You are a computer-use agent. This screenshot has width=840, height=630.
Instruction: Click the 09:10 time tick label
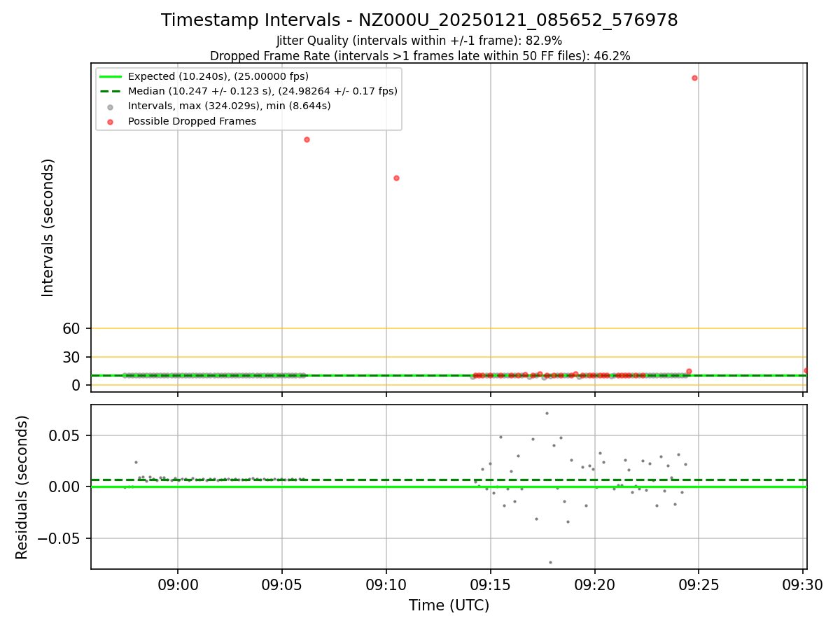point(386,585)
